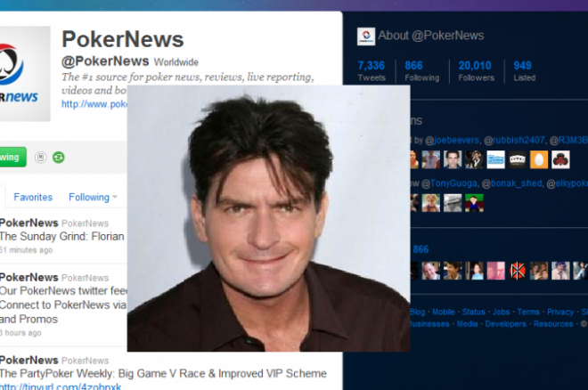Click the small PokerNews icon beside About
This screenshot has width=588, height=390.
[366, 37]
